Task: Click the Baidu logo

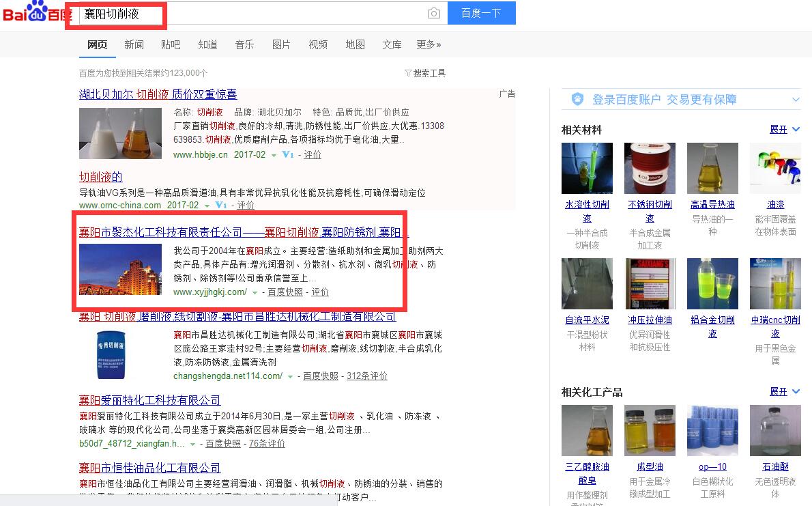Action: [36, 12]
